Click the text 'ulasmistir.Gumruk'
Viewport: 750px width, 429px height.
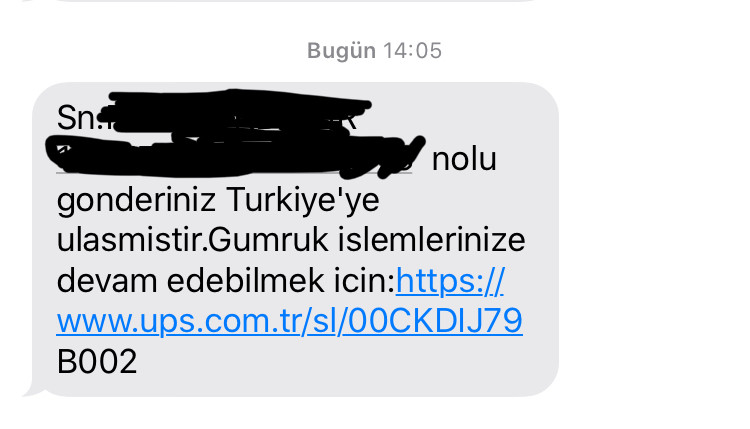coord(192,240)
